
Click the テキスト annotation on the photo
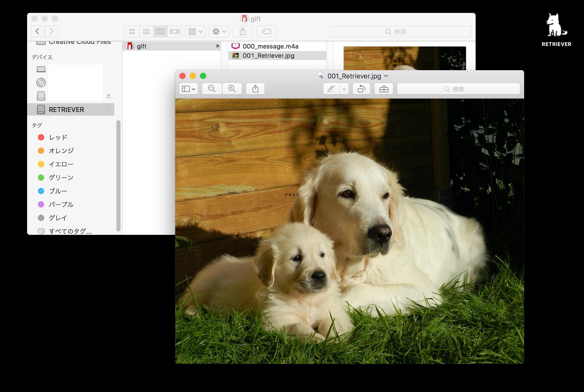point(292,195)
